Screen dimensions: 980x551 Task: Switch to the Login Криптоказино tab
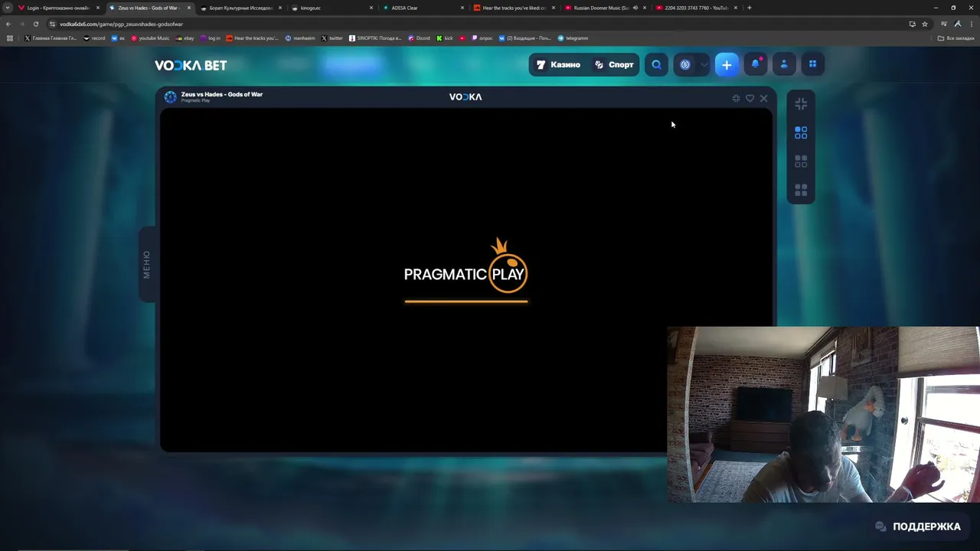[59, 8]
